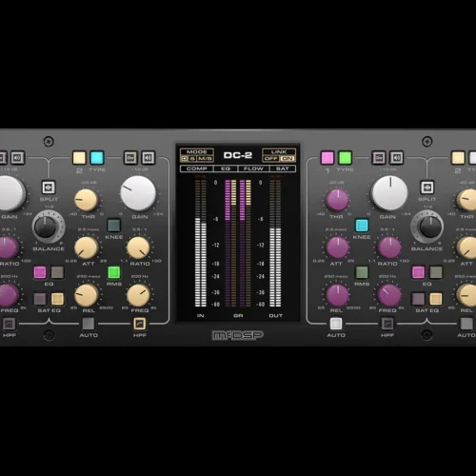Toggle AUTO for left unit's compressor 2
Image resolution: width=476 pixels, height=476 pixels.
coord(89,324)
